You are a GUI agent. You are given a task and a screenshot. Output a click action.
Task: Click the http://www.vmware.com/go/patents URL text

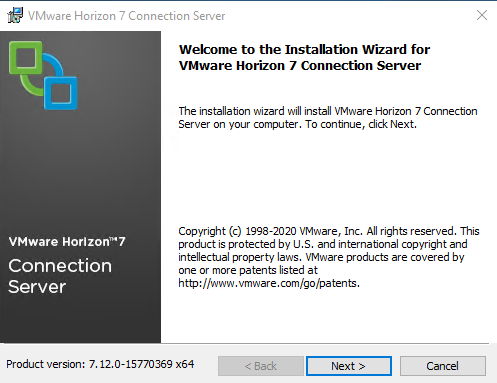(269, 283)
